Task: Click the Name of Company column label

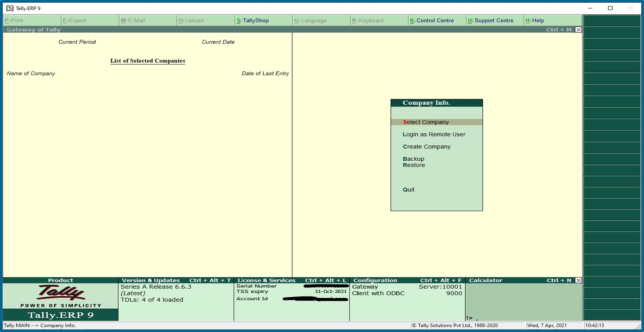Action: tap(31, 74)
